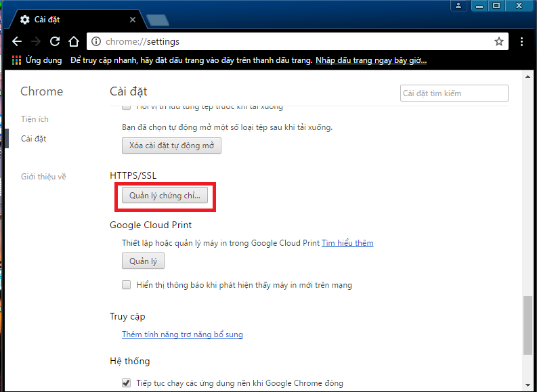The height and width of the screenshot is (392, 537).
Task: Bookmark this page with the star
Action: [499, 41]
